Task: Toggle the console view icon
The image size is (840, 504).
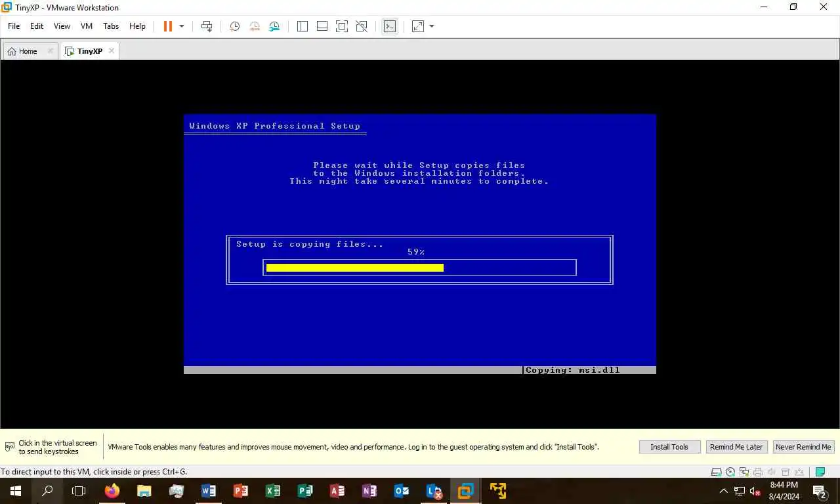Action: pos(390,26)
